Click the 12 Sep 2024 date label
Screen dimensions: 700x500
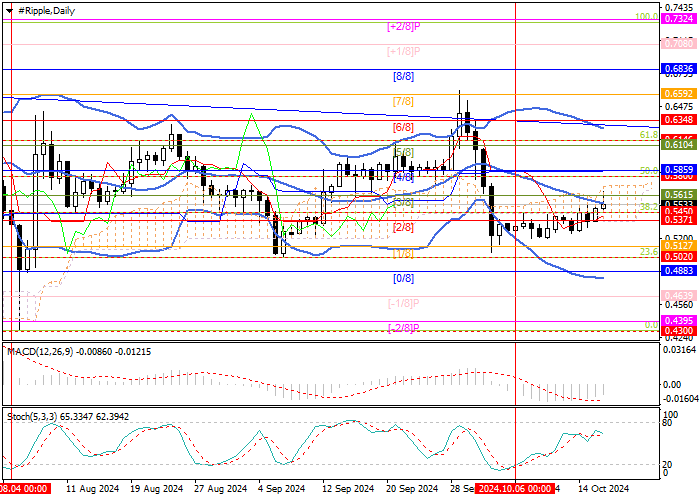click(349, 488)
